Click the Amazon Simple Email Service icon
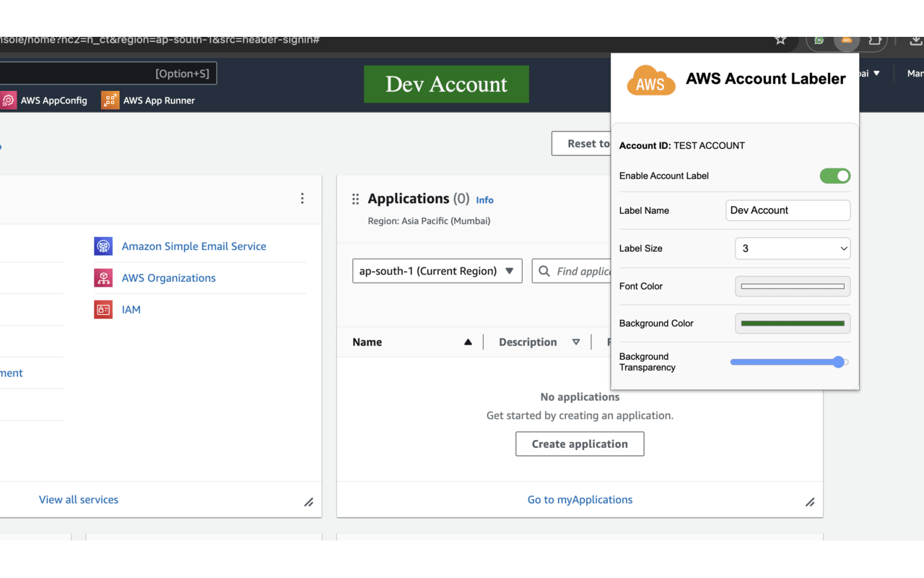Image resolution: width=924 pixels, height=578 pixels. click(103, 246)
